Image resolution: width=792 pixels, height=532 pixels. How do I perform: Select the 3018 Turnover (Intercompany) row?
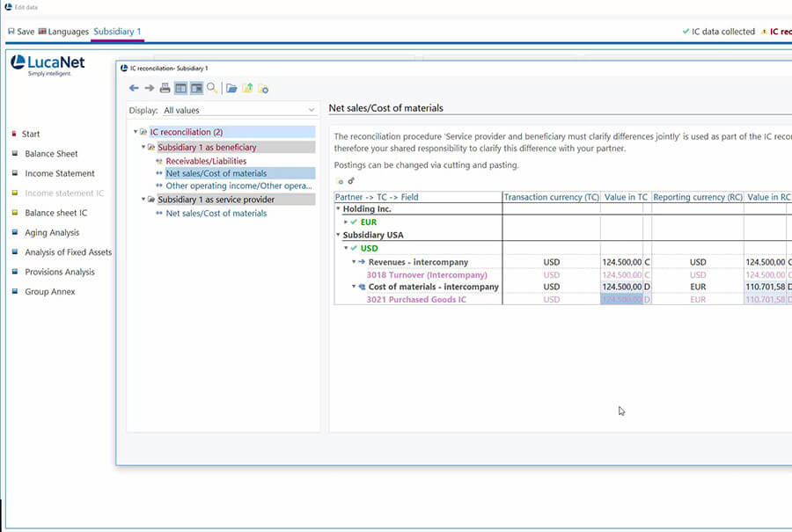pos(427,274)
